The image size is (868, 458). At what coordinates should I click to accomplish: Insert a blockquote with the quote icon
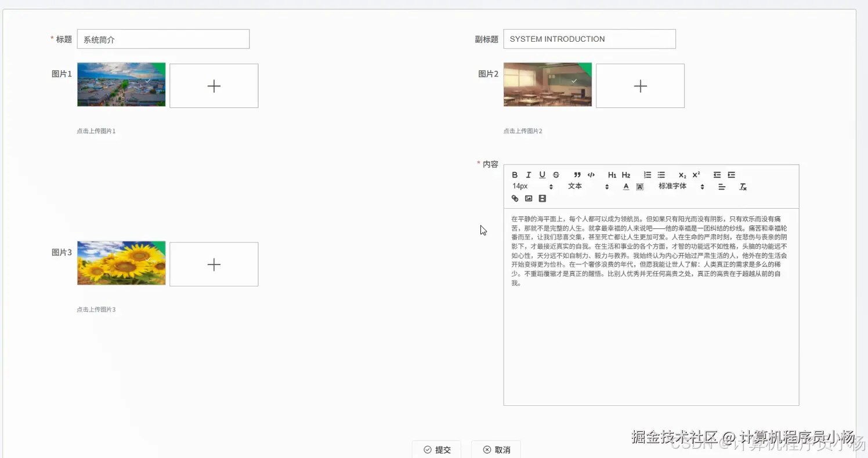(x=577, y=175)
